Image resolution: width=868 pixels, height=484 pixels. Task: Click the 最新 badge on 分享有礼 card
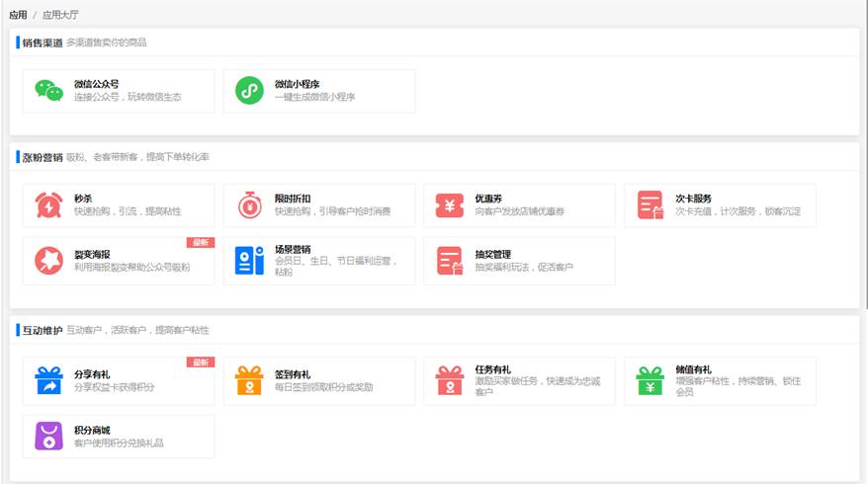pos(201,363)
